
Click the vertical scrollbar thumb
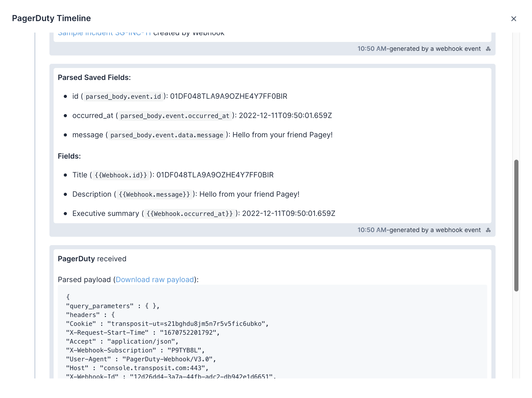516,225
